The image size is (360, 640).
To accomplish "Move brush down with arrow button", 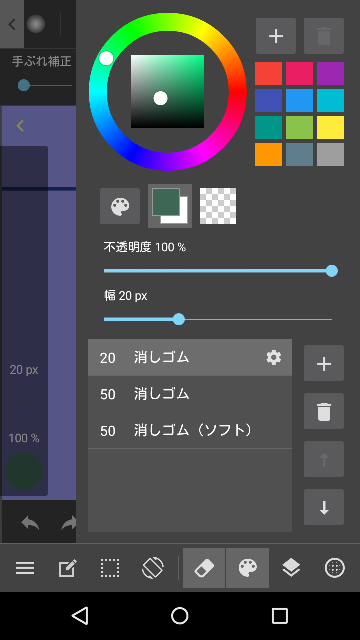I will (324, 507).
